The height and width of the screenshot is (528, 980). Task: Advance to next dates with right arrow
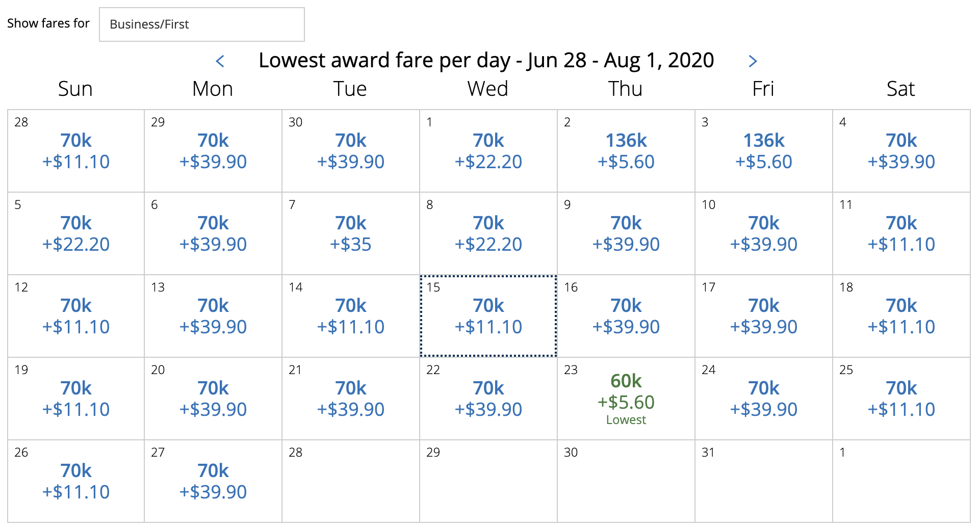pos(753,61)
